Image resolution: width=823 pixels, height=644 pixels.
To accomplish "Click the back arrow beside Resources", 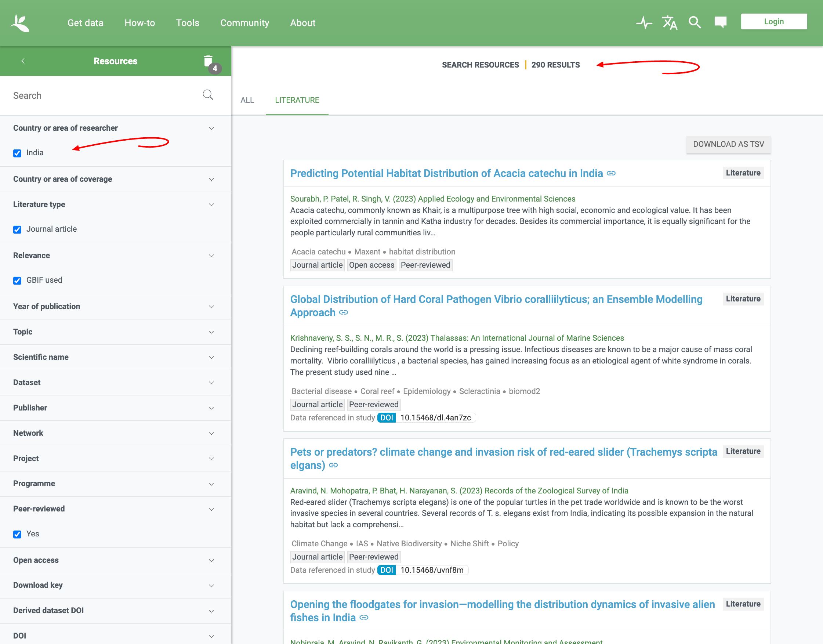I will (x=23, y=61).
